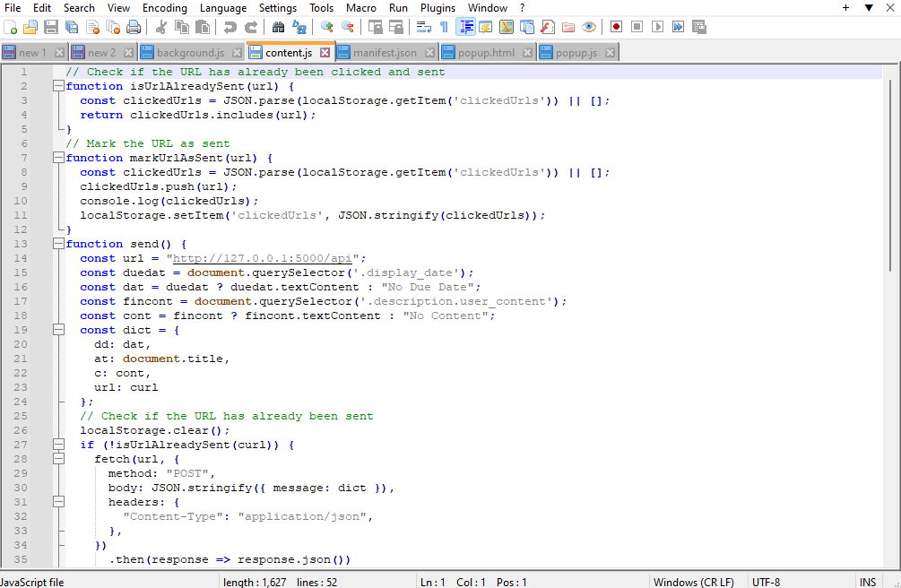901x588 pixels.
Task: Click the Save recorded macro icon
Action: [698, 27]
